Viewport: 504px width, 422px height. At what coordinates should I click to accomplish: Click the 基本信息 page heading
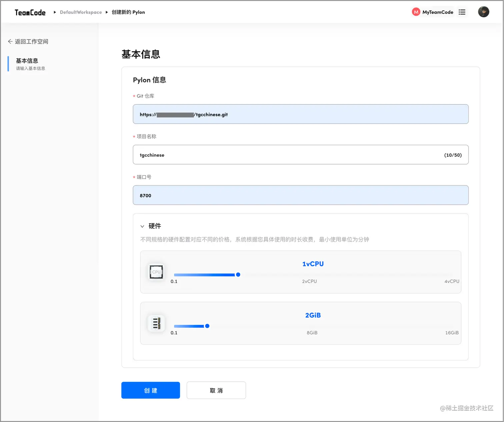pos(141,54)
